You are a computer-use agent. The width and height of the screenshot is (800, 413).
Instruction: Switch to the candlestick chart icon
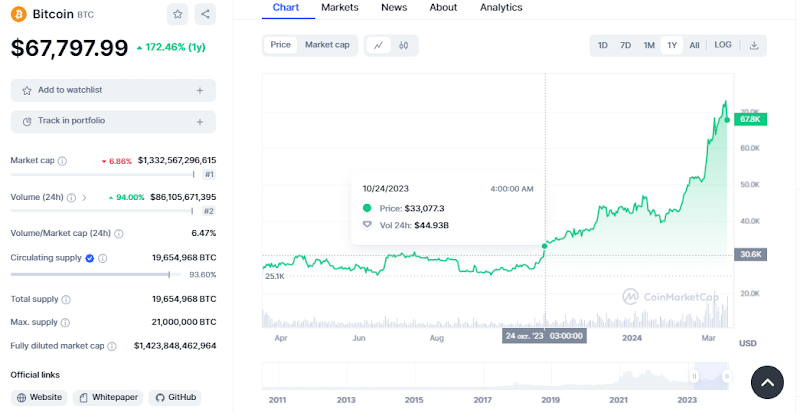tap(404, 45)
